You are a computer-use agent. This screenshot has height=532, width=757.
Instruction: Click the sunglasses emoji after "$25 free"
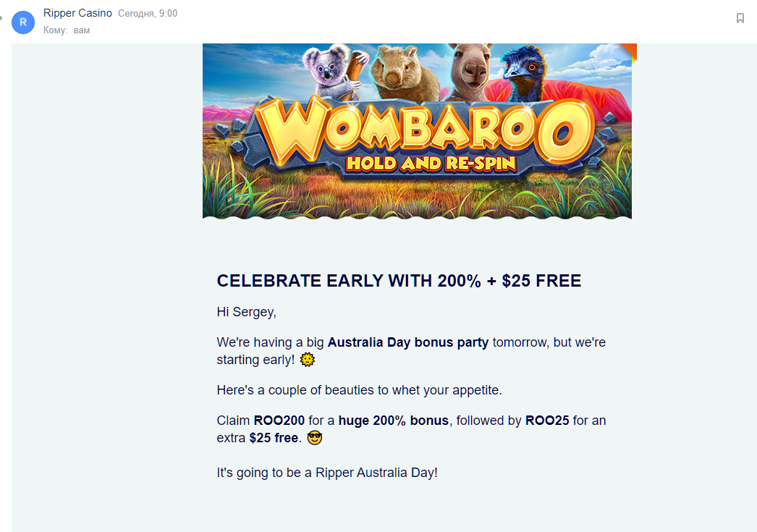[x=314, y=438]
